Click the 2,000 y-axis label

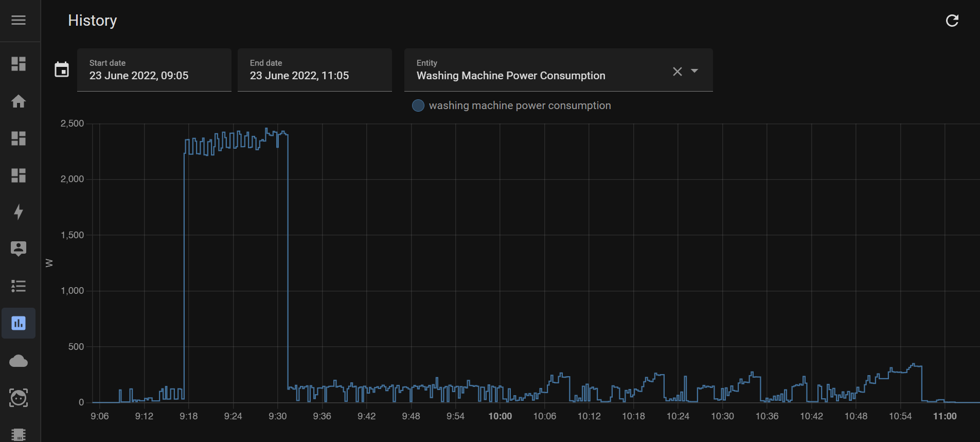(72, 179)
